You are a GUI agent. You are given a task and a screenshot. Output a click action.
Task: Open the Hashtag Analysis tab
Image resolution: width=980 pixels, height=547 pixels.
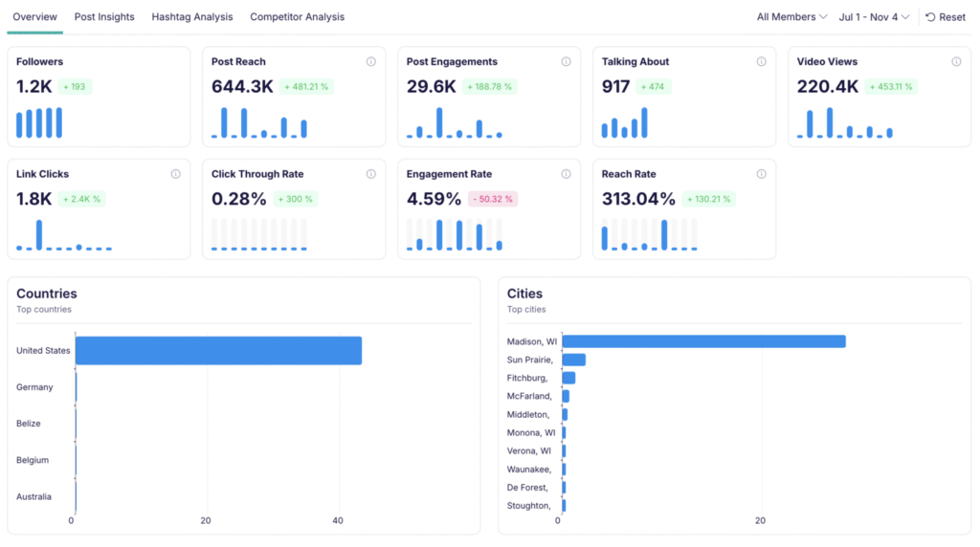coord(191,17)
